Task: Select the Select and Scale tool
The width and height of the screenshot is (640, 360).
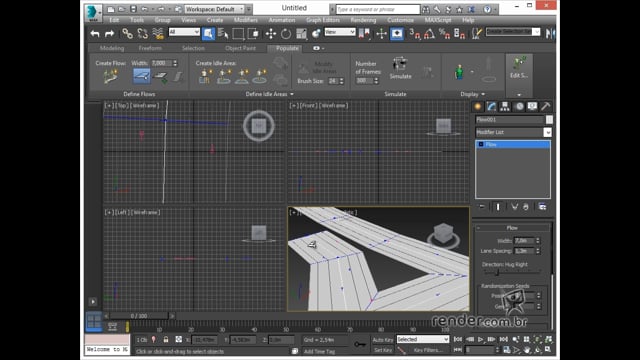Action: (301, 34)
